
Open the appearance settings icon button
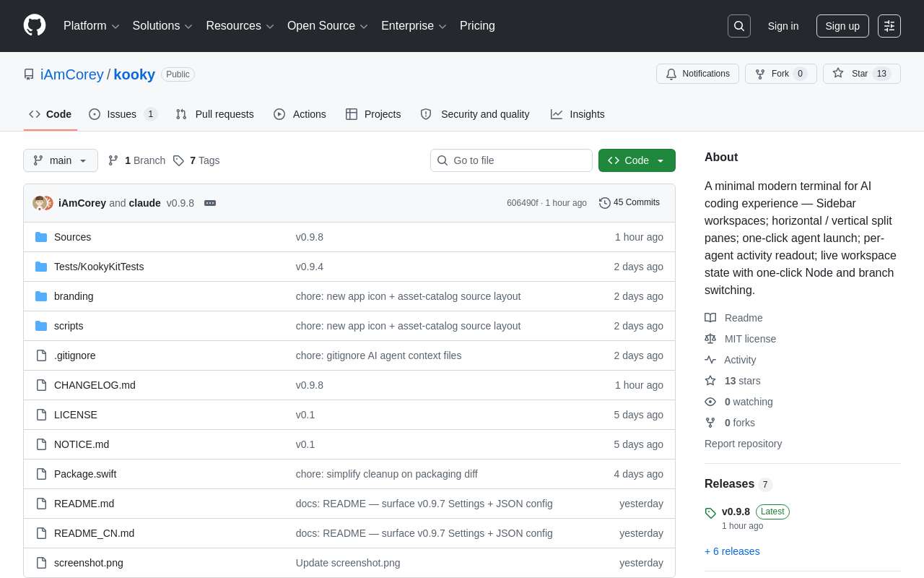coord(889,26)
